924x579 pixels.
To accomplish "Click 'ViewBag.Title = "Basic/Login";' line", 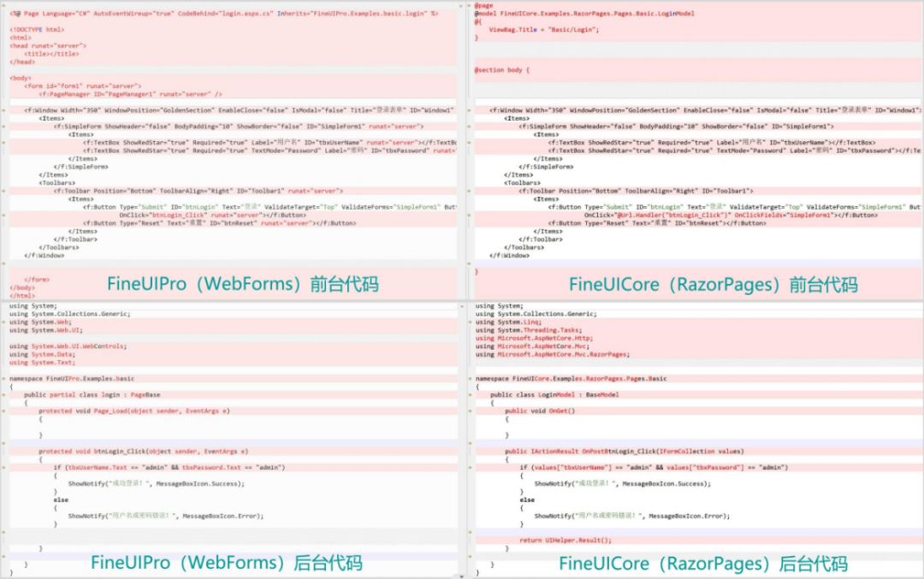I will [544, 29].
